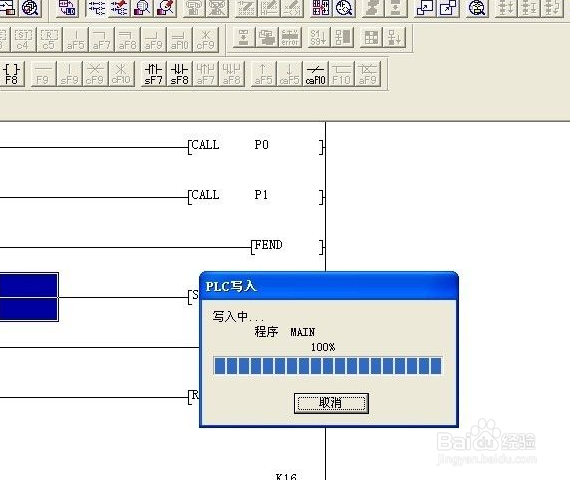Click the LD conversion toolbar icon
The image size is (570, 480).
click(67, 8)
